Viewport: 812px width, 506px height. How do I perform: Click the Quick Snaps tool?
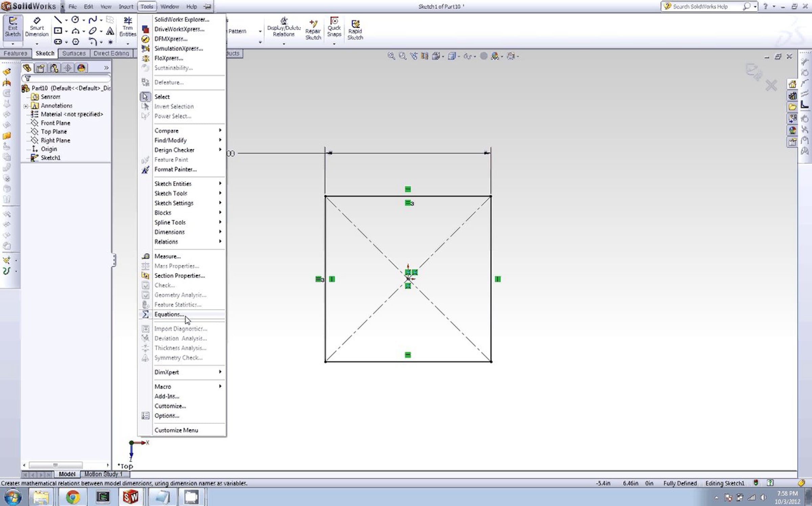(x=334, y=27)
